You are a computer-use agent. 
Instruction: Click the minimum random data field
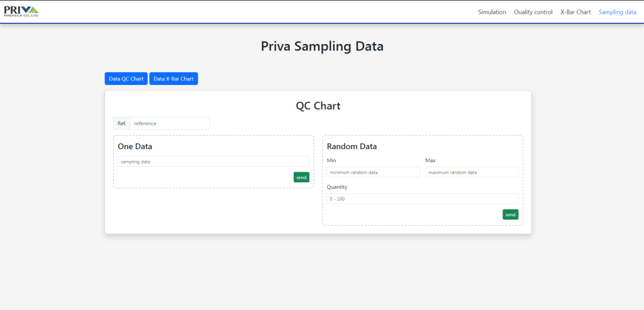click(x=374, y=172)
